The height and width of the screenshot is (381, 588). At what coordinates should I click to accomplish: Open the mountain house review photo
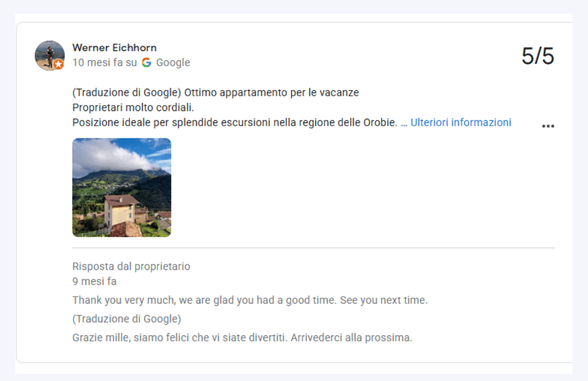tap(121, 187)
